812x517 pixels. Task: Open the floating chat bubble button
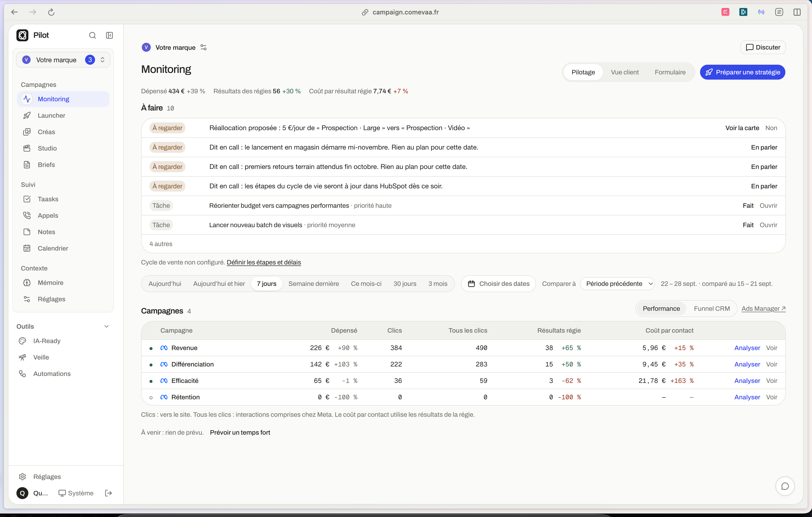tap(785, 486)
